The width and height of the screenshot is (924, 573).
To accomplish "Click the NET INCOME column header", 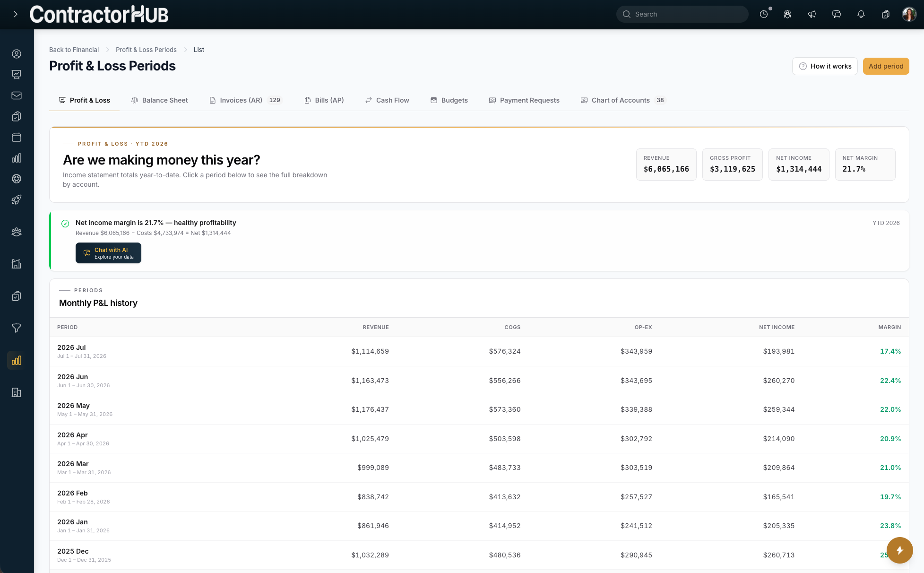I will click(777, 327).
